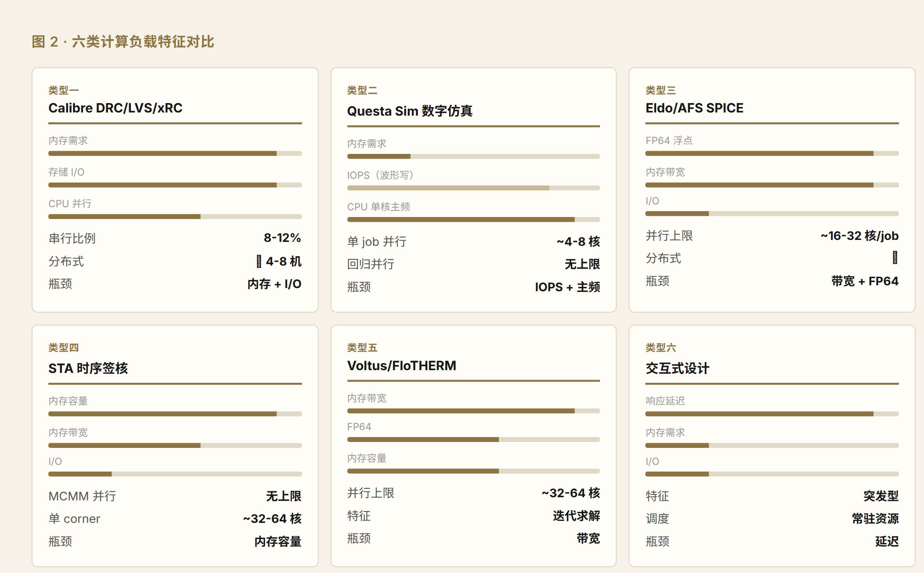This screenshot has width=924, height=573.
Task: Click the FP64 bar in the Voltus/FloTHERM card
Action: (x=473, y=439)
